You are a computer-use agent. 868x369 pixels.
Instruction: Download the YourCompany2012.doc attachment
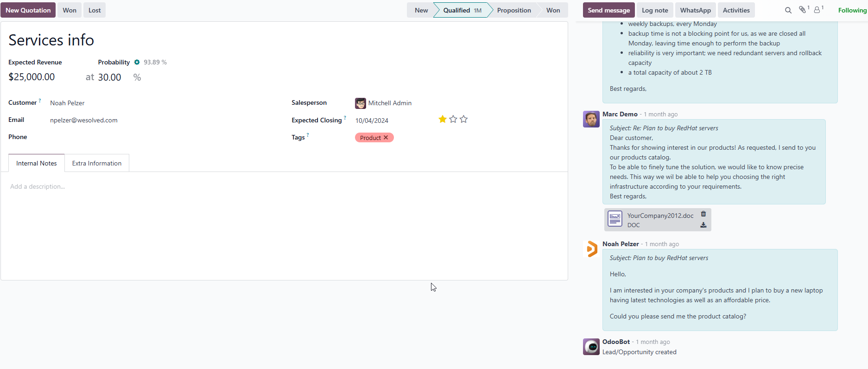pos(703,225)
